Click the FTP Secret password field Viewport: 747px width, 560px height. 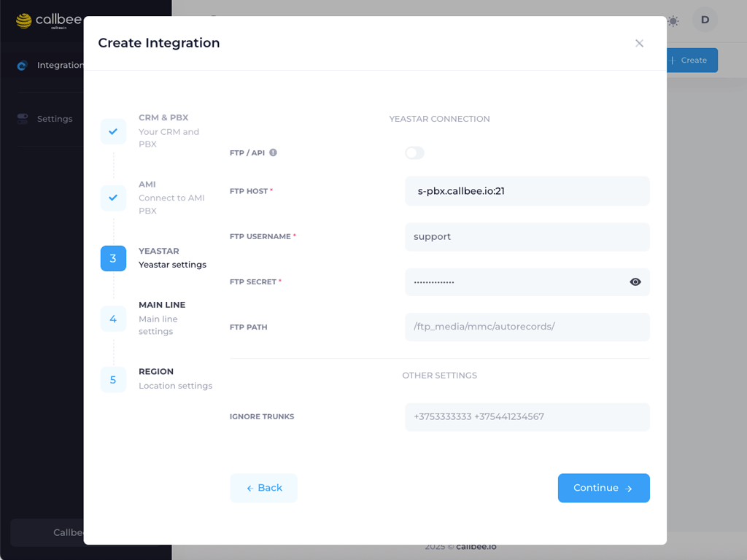(x=514, y=282)
